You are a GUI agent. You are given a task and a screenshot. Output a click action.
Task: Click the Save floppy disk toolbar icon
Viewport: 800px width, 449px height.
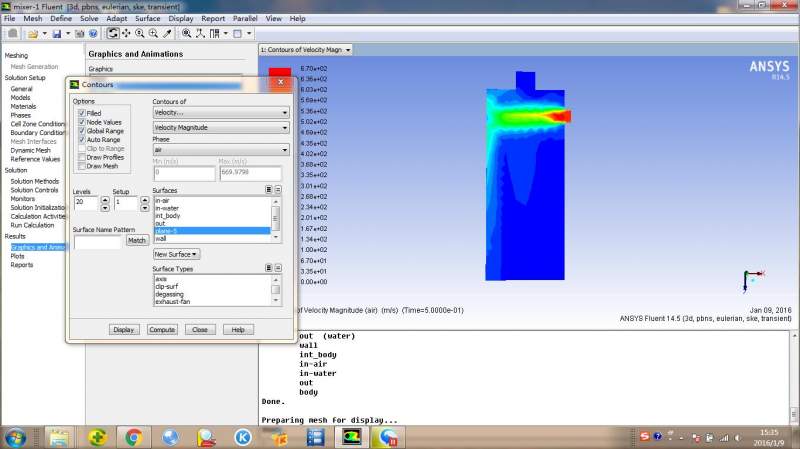tap(57, 34)
